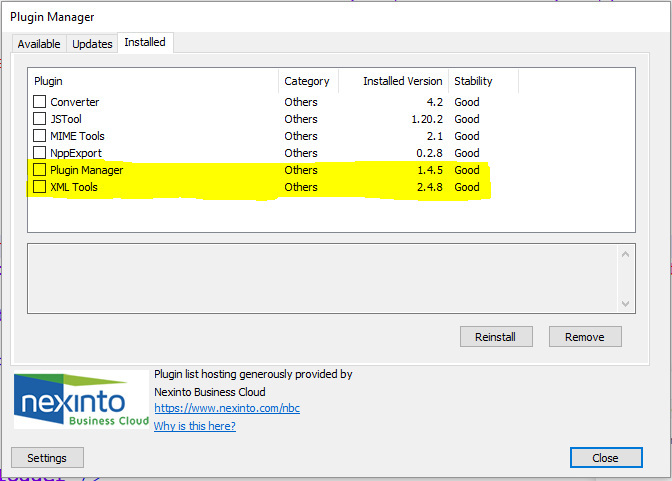Sort by the Plugin column header
Viewport: 672px width, 481px height.
coord(153,81)
